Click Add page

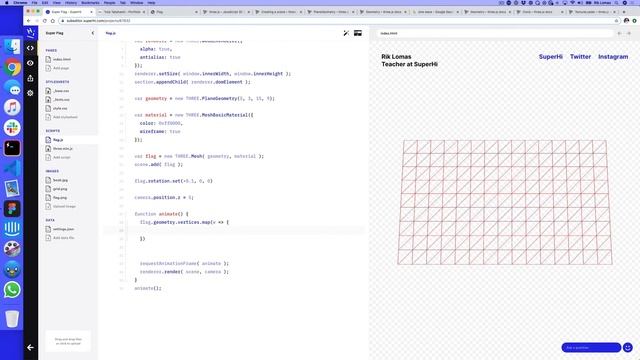pos(61,68)
